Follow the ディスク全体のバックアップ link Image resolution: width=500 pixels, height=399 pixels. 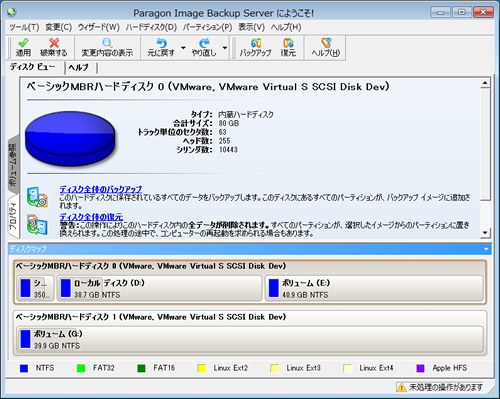click(101, 189)
